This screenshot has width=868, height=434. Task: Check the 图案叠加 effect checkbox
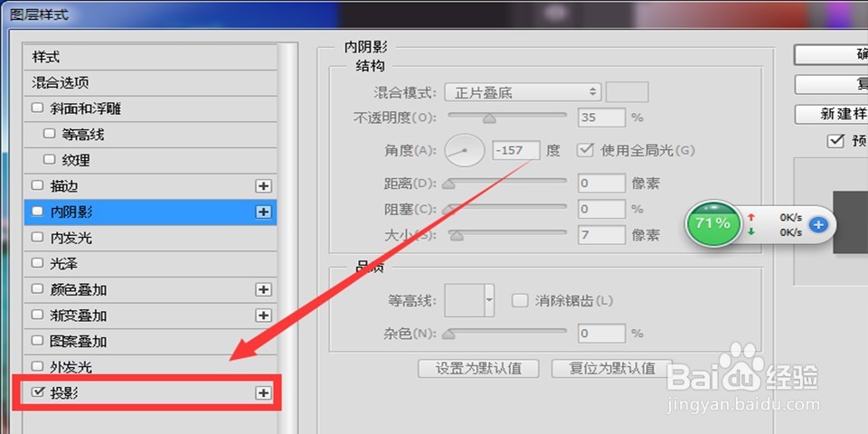point(37,341)
